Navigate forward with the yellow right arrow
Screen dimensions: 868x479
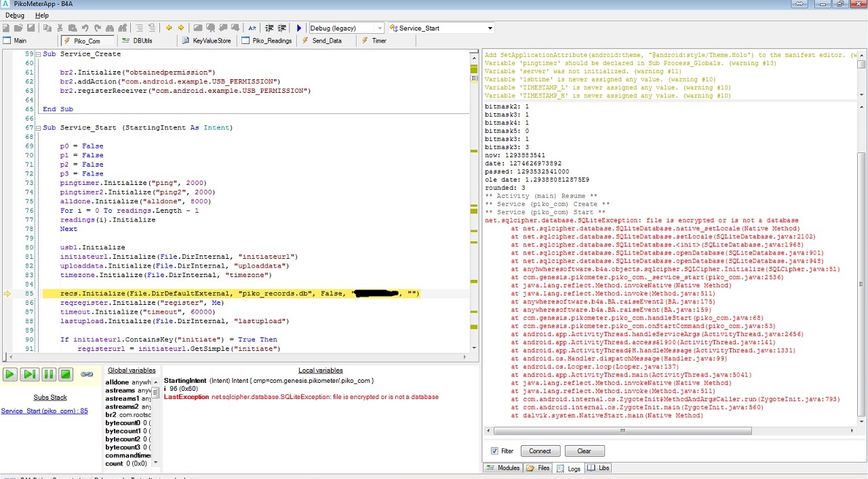pyautogui.click(x=181, y=28)
